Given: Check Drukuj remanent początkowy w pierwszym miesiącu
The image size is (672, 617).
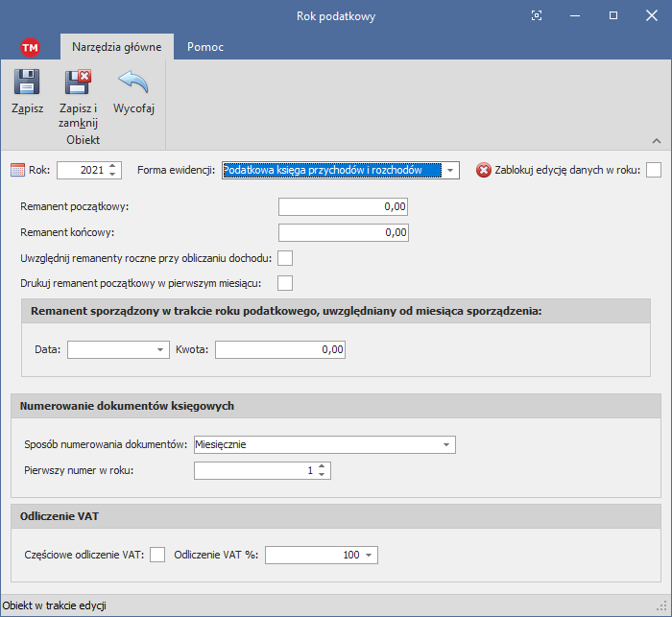Looking at the screenshot, I should 284,282.
